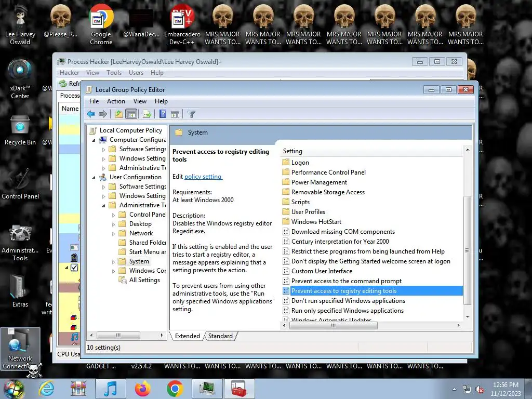Image resolution: width=532 pixels, height=399 pixels.
Task: Click the Up one level folder icon
Action: click(x=119, y=114)
